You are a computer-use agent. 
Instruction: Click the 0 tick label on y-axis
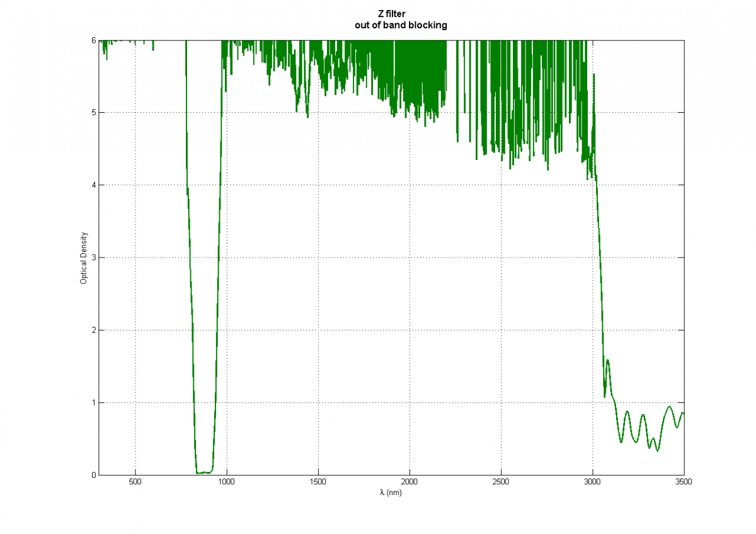(x=93, y=475)
